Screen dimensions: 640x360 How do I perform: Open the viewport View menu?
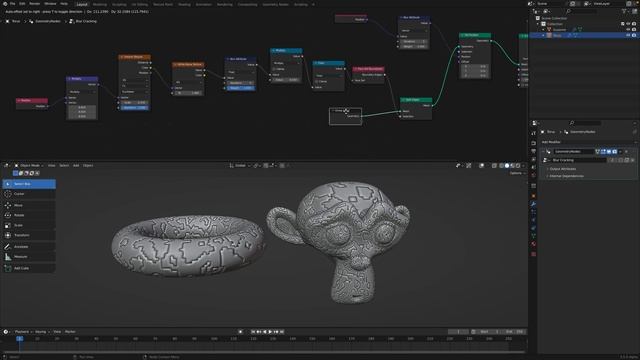(x=51, y=166)
